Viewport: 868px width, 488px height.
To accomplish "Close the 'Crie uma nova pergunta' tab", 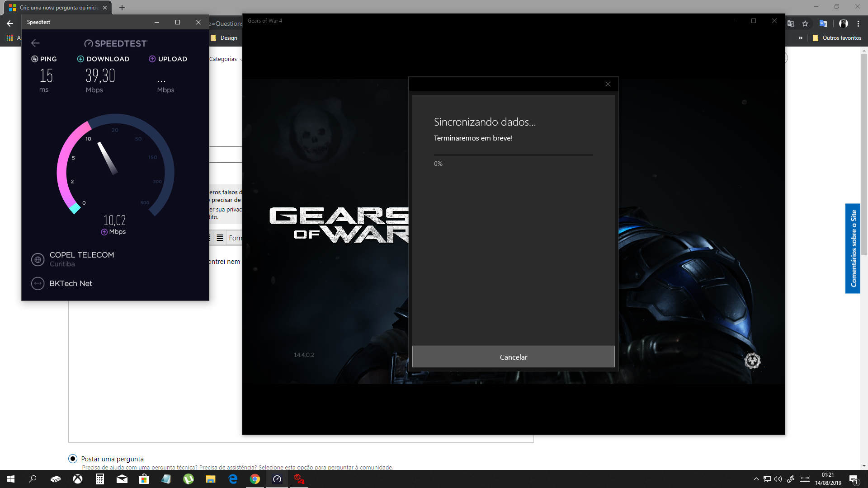I will point(105,8).
